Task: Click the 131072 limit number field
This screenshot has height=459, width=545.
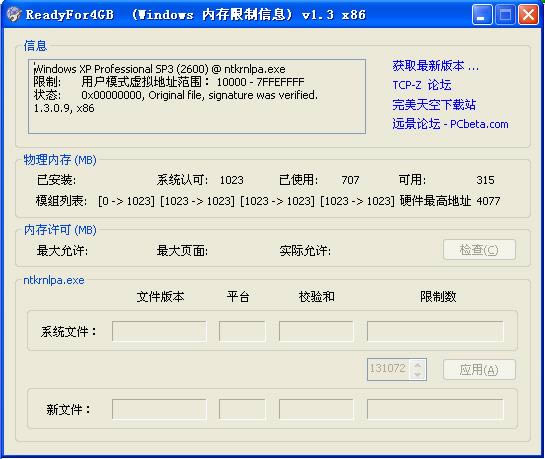Action: (x=389, y=369)
